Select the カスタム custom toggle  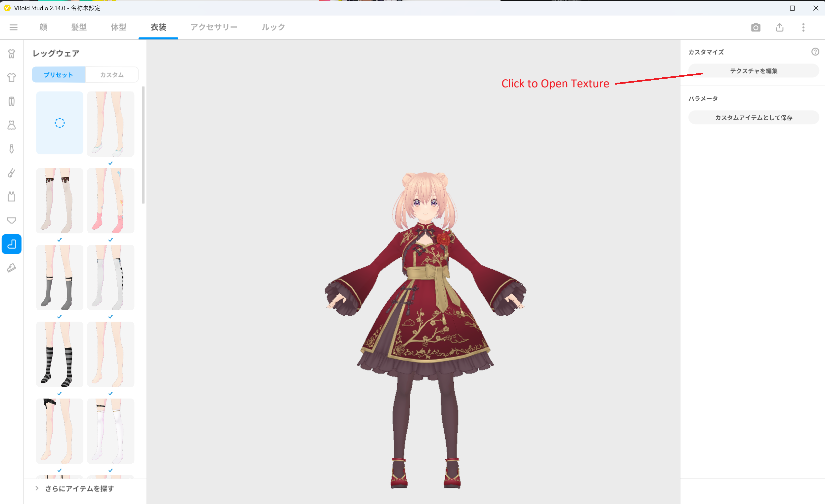pyautogui.click(x=112, y=75)
